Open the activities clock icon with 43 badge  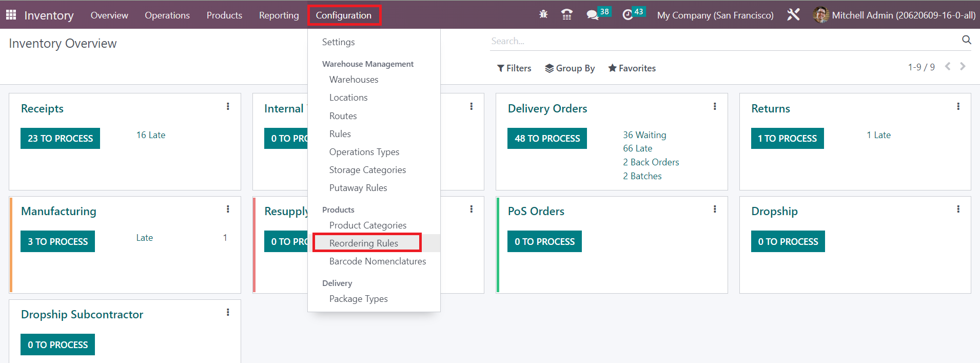[628, 15]
